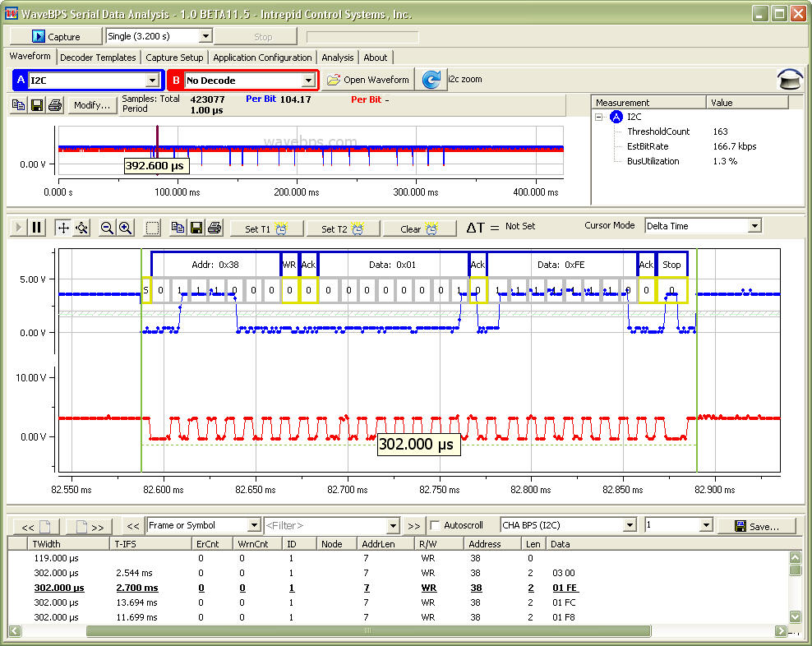Click the horizontal scrollbar right arrow
The height and width of the screenshot is (646, 812).
[781, 631]
